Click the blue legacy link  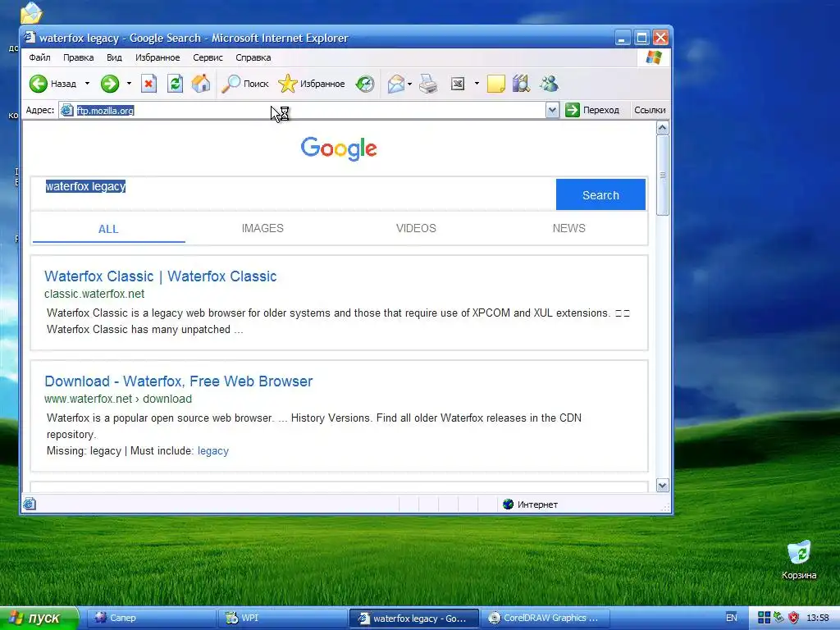pyautogui.click(x=213, y=451)
